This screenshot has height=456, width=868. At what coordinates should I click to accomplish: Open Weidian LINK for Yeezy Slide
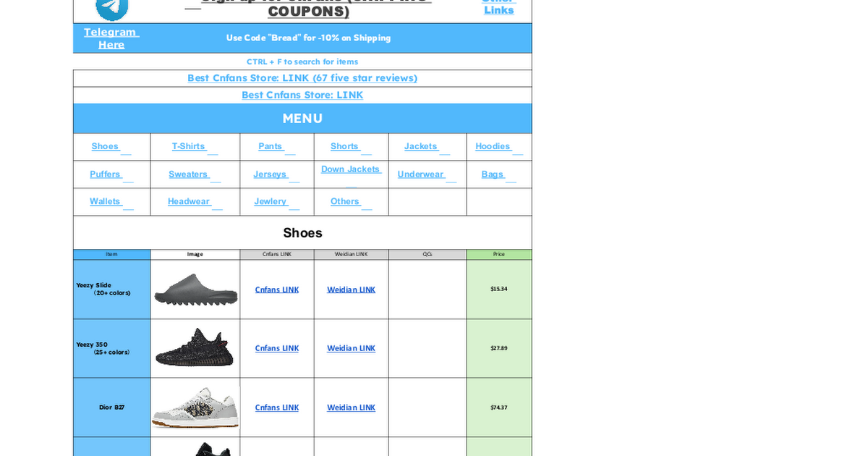point(351,290)
